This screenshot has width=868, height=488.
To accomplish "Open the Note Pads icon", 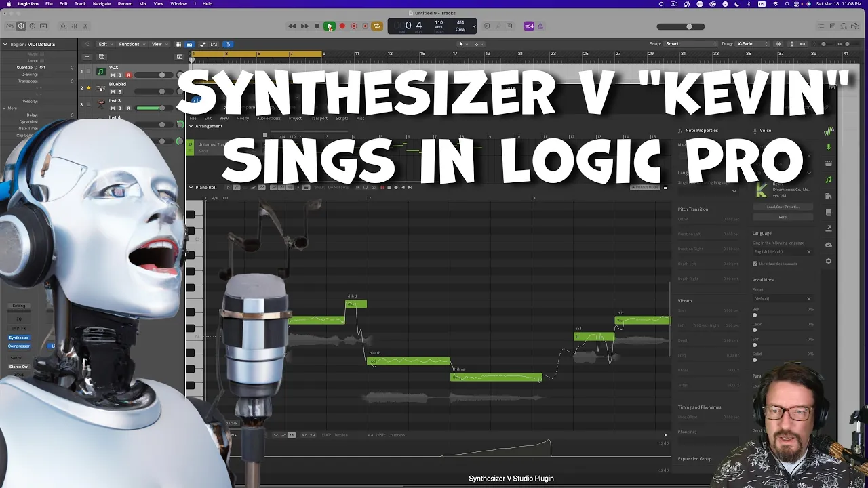I will pos(833,26).
